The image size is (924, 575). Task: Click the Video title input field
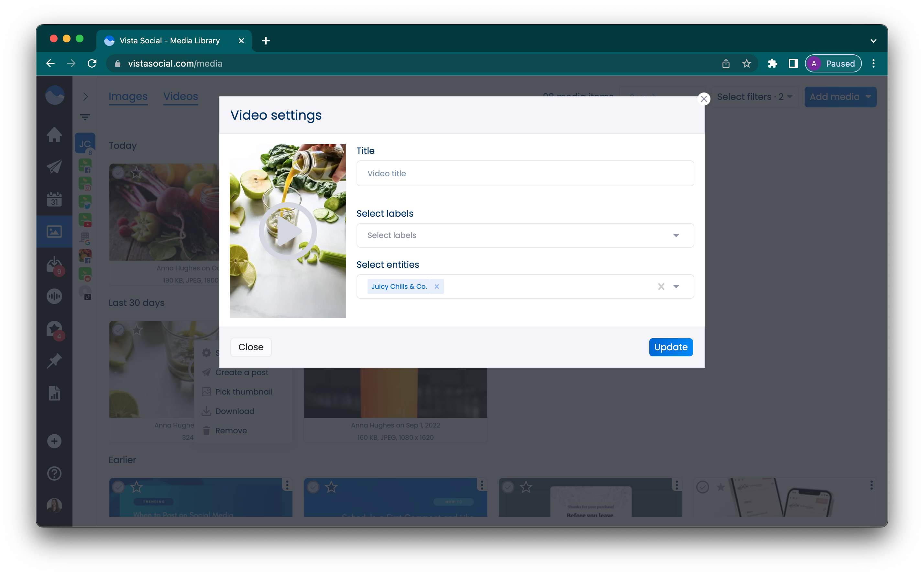[x=525, y=173]
